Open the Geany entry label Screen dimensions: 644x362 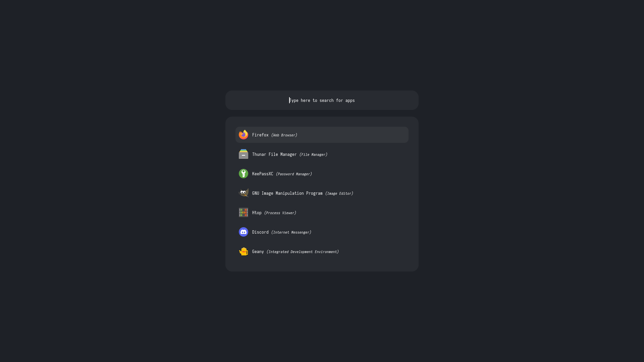[258, 252]
